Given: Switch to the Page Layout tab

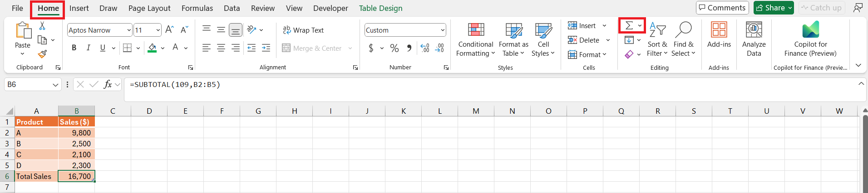Looking at the screenshot, I should pos(149,8).
